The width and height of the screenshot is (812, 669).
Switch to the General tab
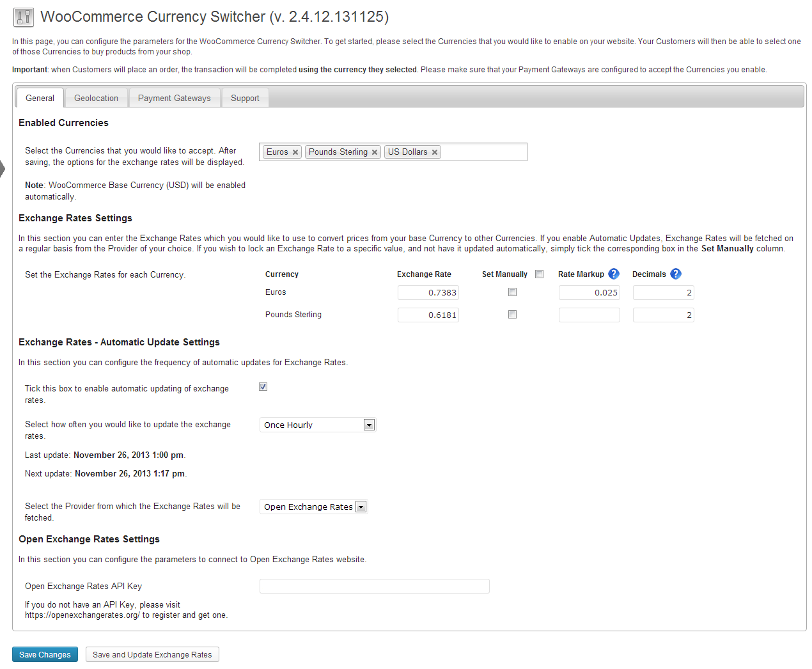coord(40,98)
